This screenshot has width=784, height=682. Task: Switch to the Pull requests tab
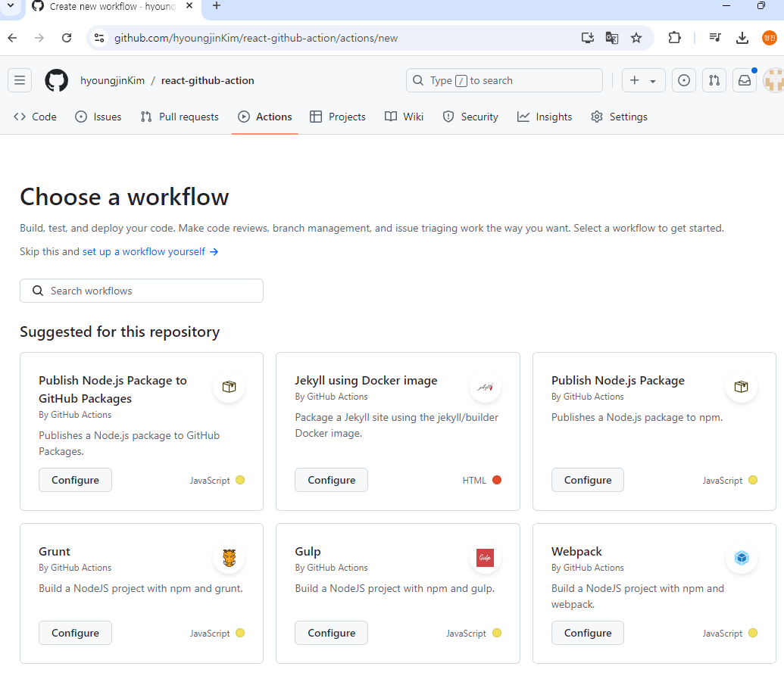tap(180, 117)
